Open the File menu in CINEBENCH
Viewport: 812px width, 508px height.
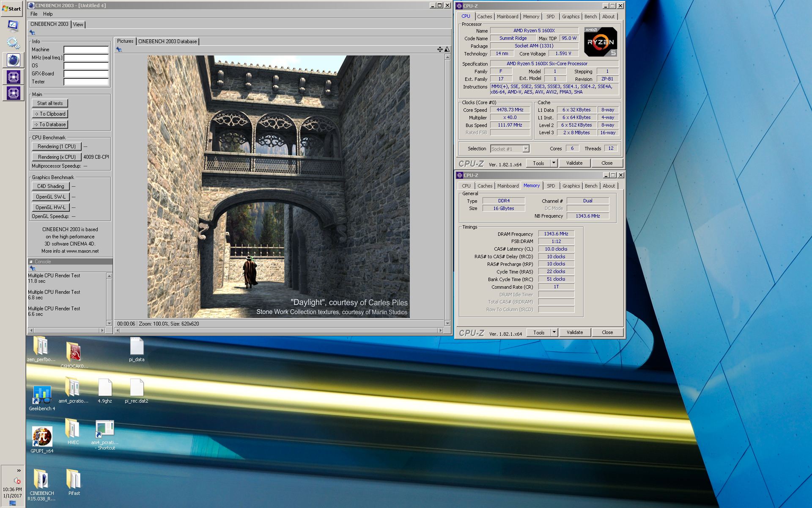point(34,14)
